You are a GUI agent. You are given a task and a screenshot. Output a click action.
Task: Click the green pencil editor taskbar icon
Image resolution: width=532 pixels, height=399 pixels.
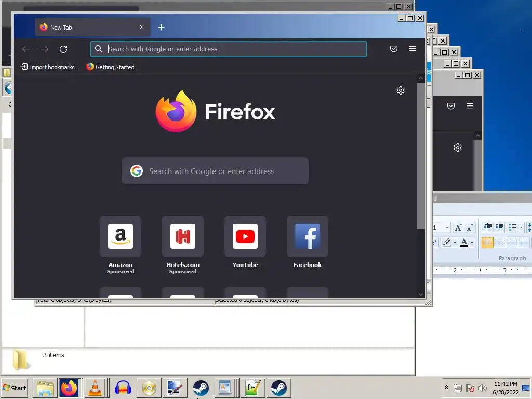click(252, 388)
